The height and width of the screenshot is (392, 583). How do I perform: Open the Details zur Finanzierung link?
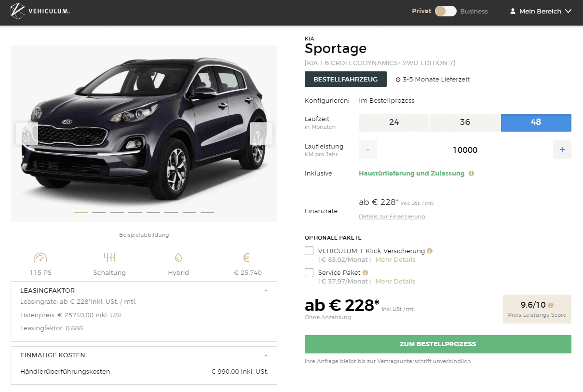(x=392, y=216)
